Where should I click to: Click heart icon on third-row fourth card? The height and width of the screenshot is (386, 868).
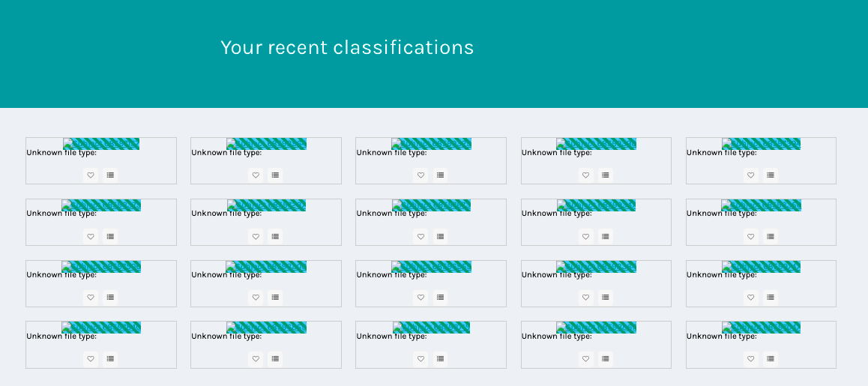pos(585,298)
